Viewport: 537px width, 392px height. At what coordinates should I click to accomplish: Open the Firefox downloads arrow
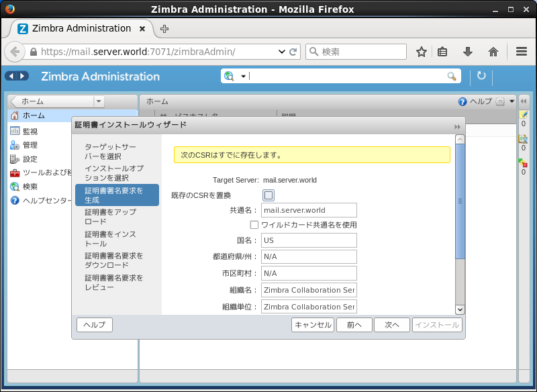point(468,52)
